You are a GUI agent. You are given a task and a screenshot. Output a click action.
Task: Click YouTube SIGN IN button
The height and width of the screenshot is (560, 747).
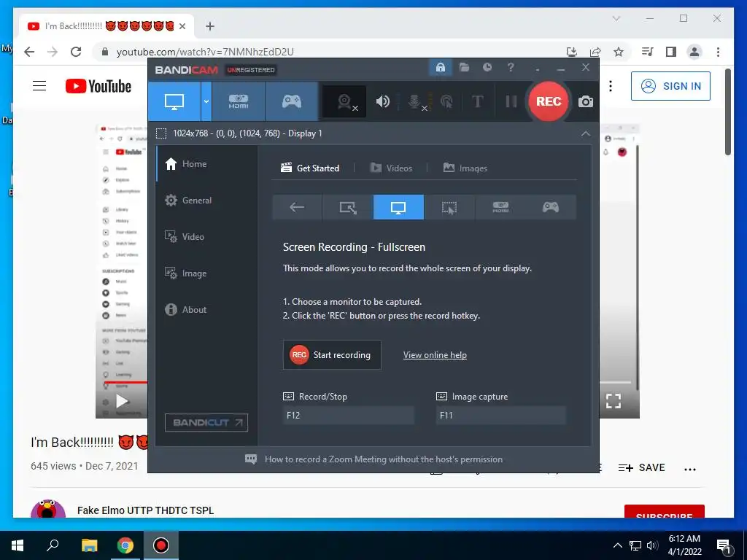tap(670, 86)
